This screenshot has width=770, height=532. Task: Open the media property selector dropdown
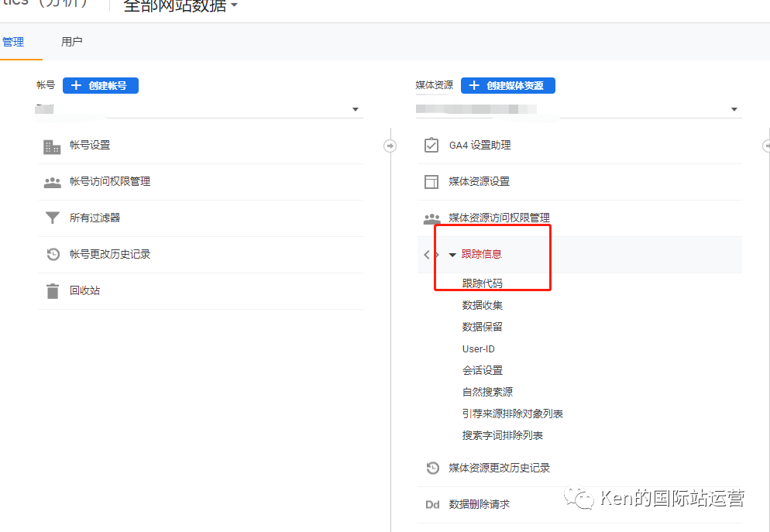pos(734,109)
